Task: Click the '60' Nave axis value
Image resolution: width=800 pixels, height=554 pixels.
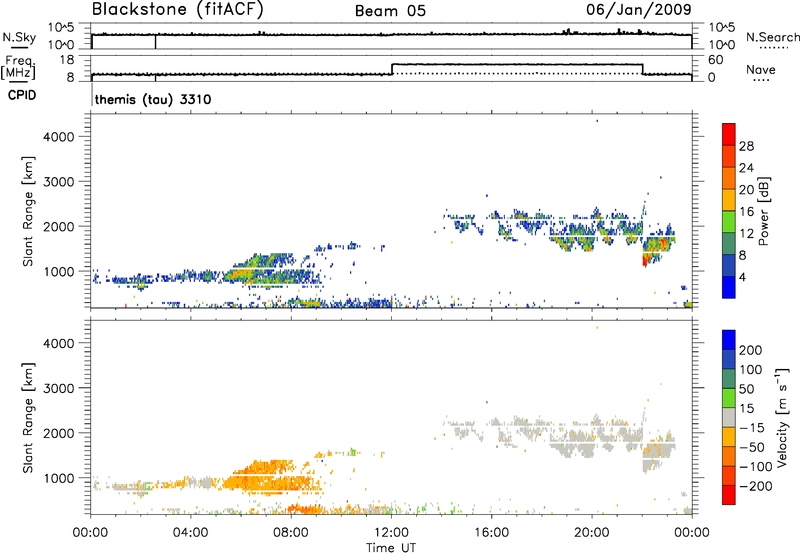Action: (716, 60)
